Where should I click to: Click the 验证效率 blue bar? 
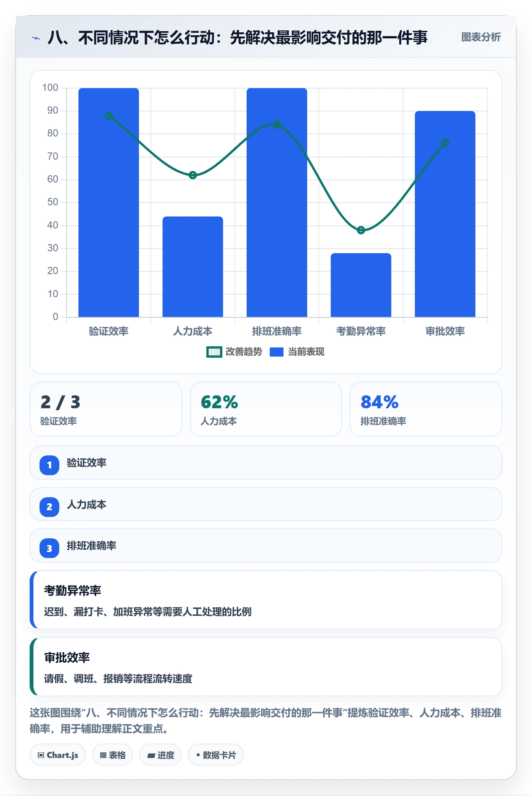coord(109,203)
